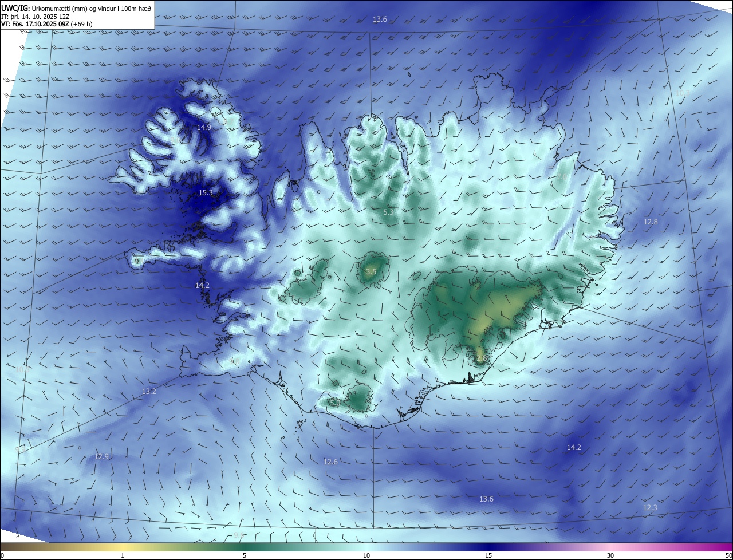733x560 pixels.
Task: Click the 14.2 value off the west coast
Action: pyautogui.click(x=202, y=285)
